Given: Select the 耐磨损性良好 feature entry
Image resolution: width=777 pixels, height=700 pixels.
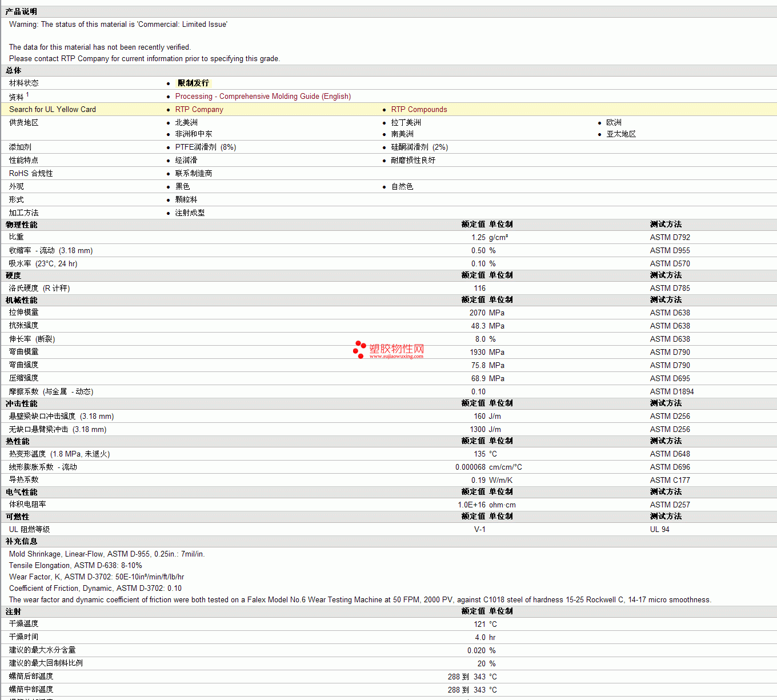Looking at the screenshot, I should point(413,161).
